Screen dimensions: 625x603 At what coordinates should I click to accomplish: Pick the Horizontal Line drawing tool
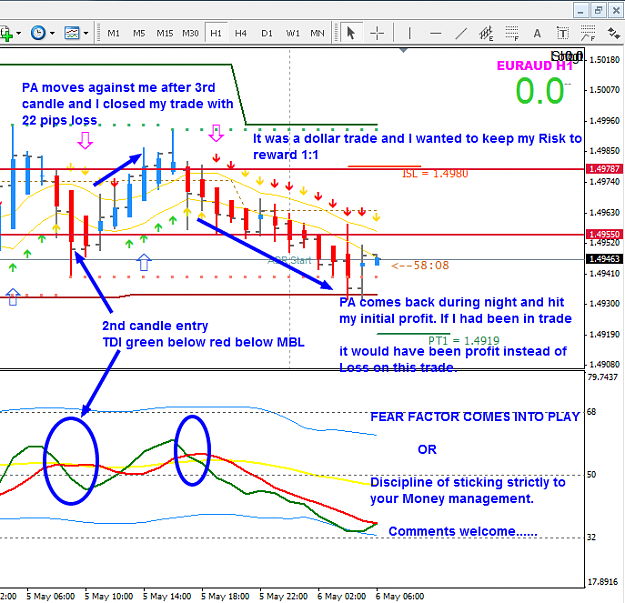435,33
